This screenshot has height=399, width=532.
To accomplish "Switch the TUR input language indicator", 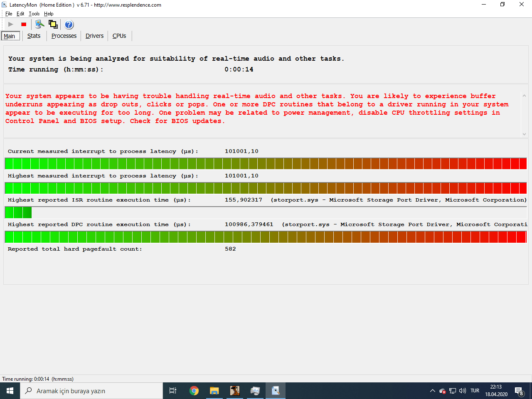I will pyautogui.click(x=475, y=391).
